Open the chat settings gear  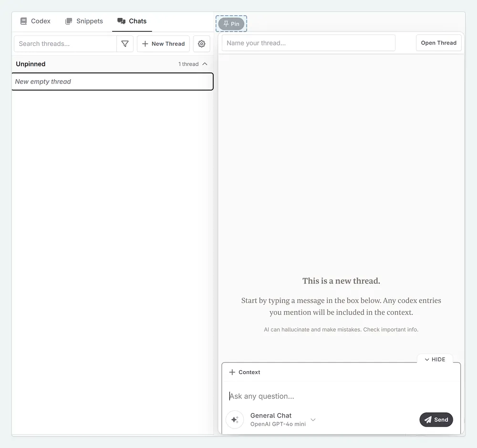click(x=201, y=43)
